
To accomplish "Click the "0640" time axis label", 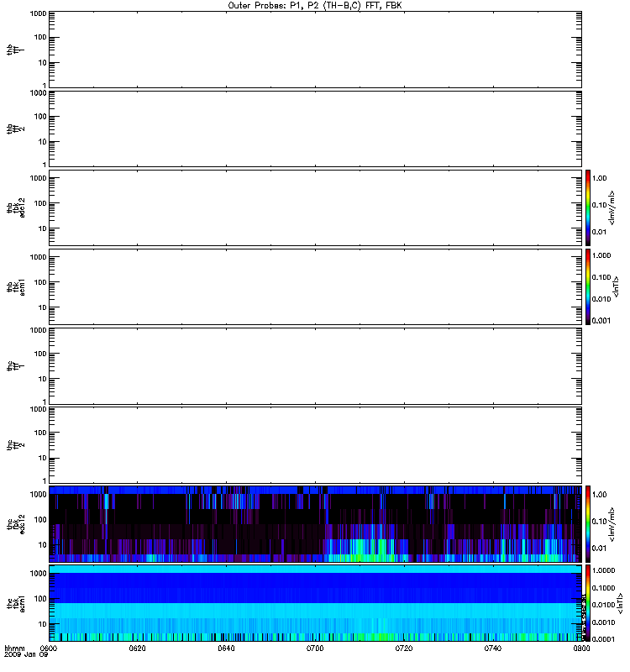I will coord(226,648).
